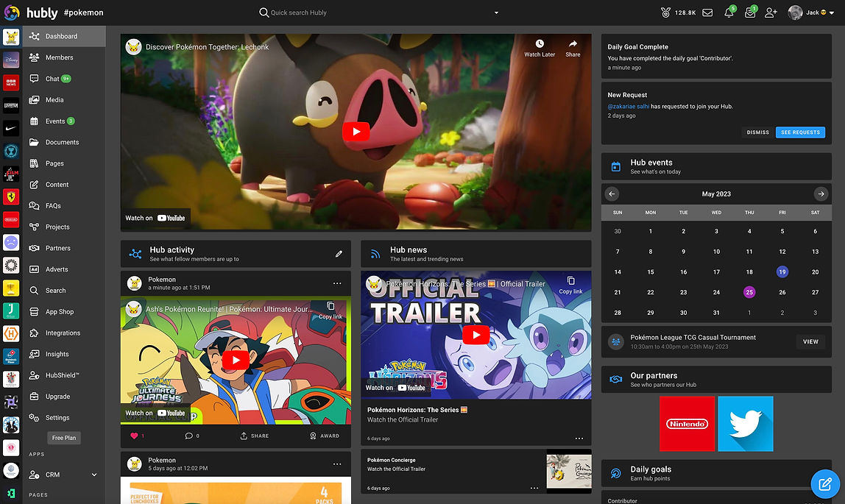The image size is (845, 504).
Task: Dismiss the new join request
Action: (757, 132)
